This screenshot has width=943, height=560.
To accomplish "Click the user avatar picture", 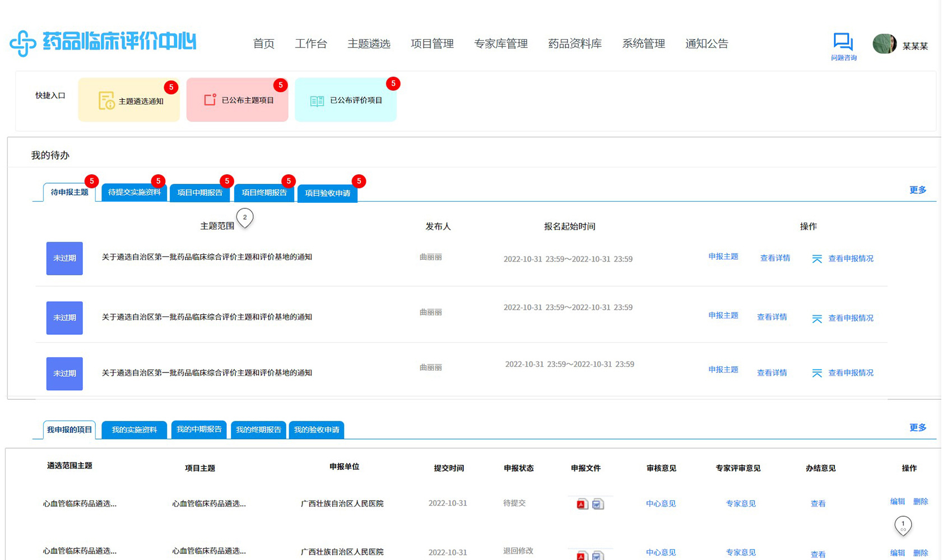I will [x=884, y=44].
